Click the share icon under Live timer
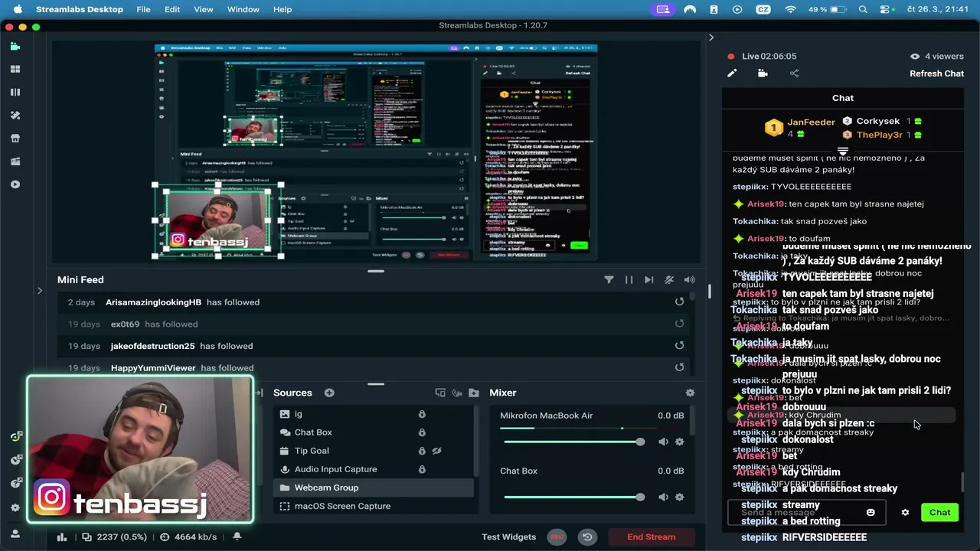Viewport: 980px width, 551px height. pos(794,73)
